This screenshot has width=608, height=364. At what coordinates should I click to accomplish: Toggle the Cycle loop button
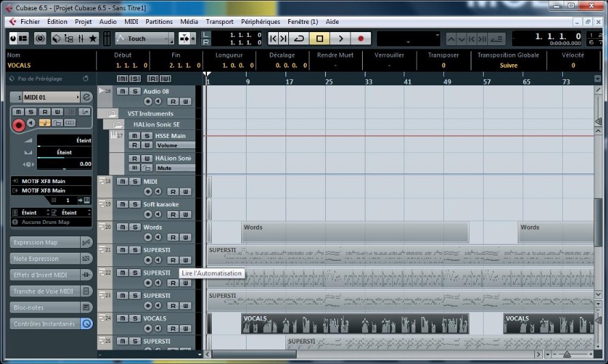(x=299, y=38)
